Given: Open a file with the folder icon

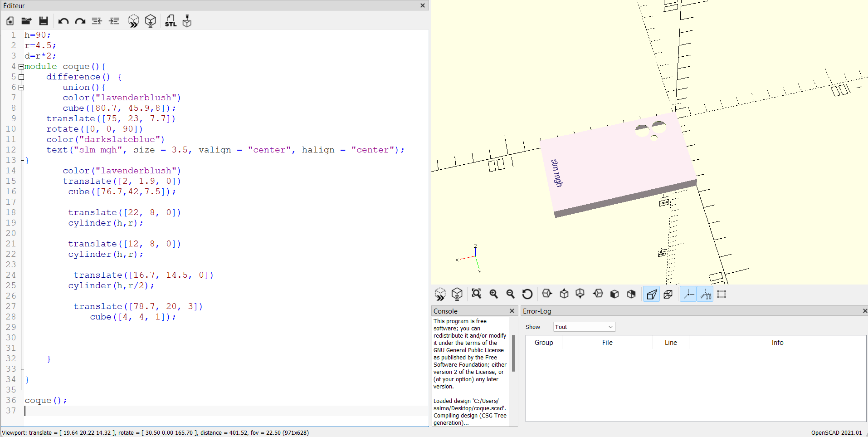Looking at the screenshot, I should (26, 21).
